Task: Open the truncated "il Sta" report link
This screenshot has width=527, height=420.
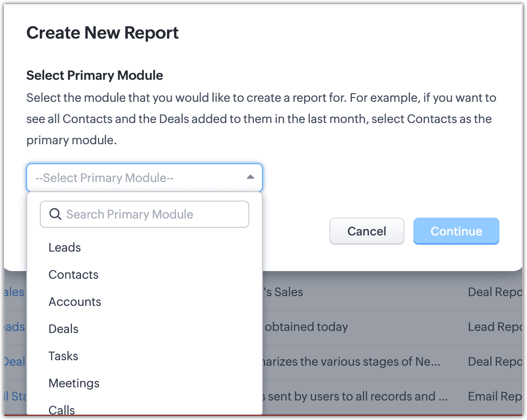Action: [15, 396]
